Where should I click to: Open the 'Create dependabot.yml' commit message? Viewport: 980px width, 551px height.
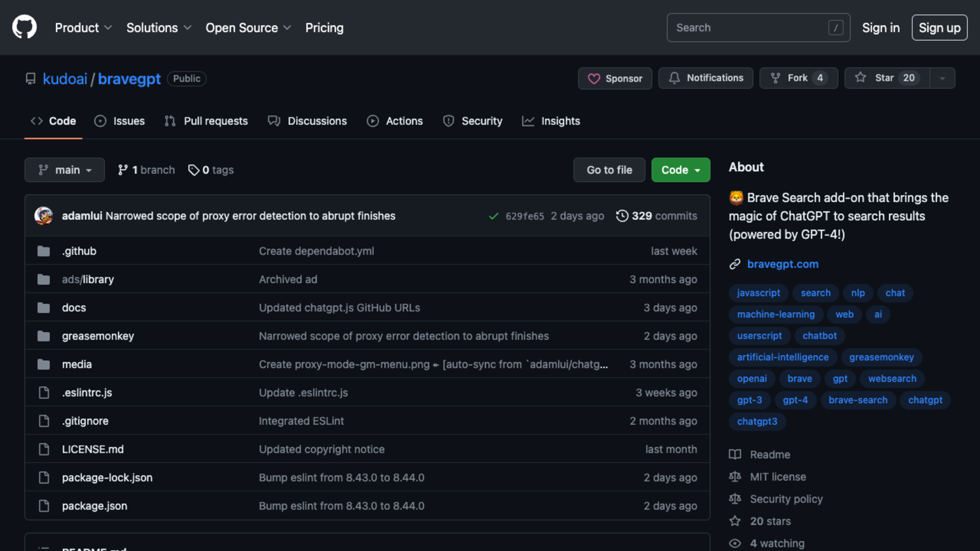(316, 251)
